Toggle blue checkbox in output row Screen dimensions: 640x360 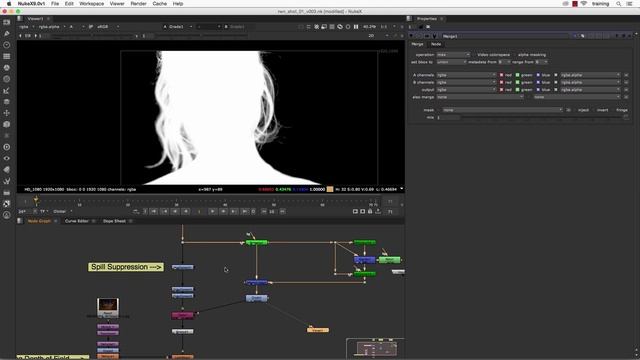pyautogui.click(x=538, y=90)
